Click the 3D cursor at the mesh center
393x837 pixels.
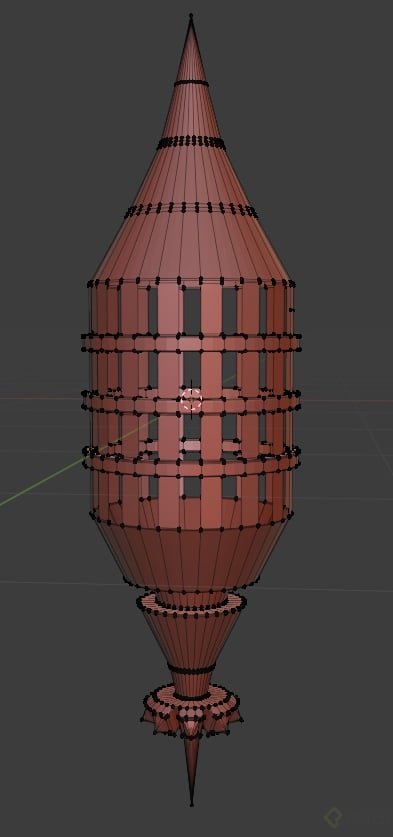coord(191,399)
